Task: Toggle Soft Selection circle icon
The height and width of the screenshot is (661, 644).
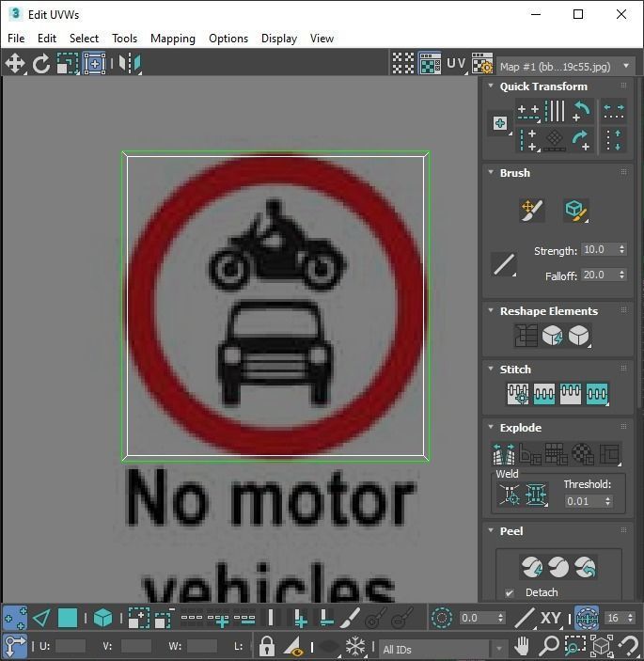Action: 442,618
